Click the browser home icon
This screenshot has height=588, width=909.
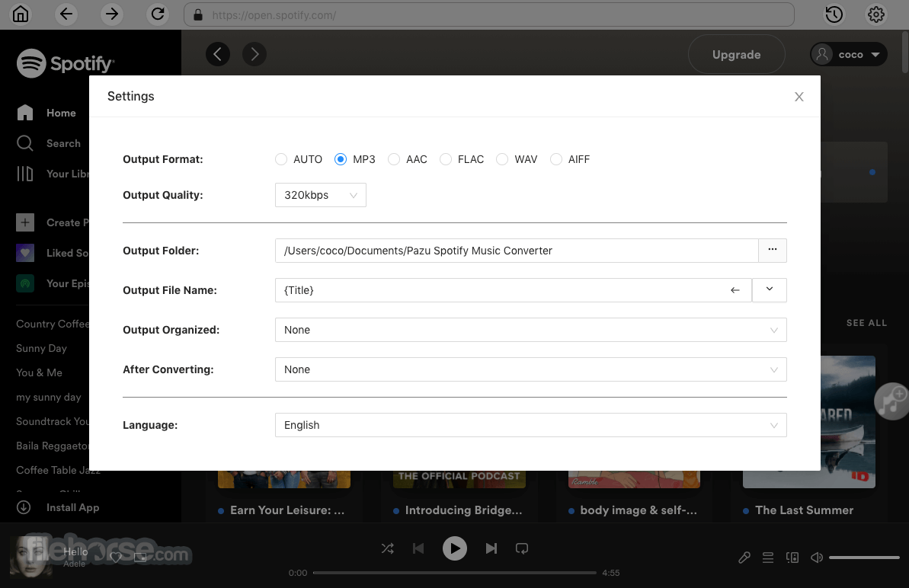tap(21, 14)
